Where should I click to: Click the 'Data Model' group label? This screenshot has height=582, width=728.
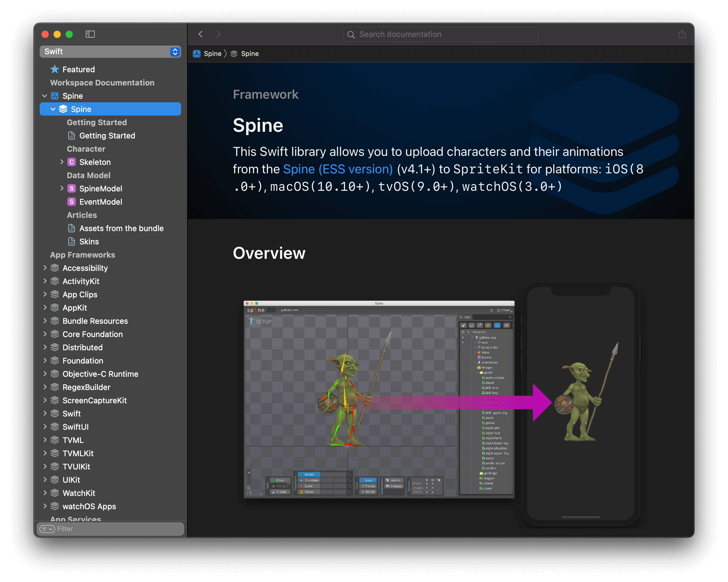88,175
